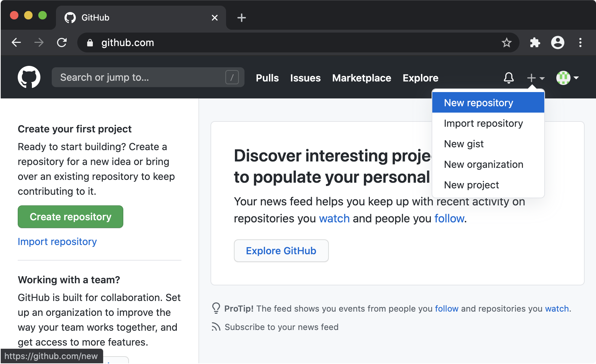Click the RSS feed icon near Subscribe

pyautogui.click(x=216, y=326)
